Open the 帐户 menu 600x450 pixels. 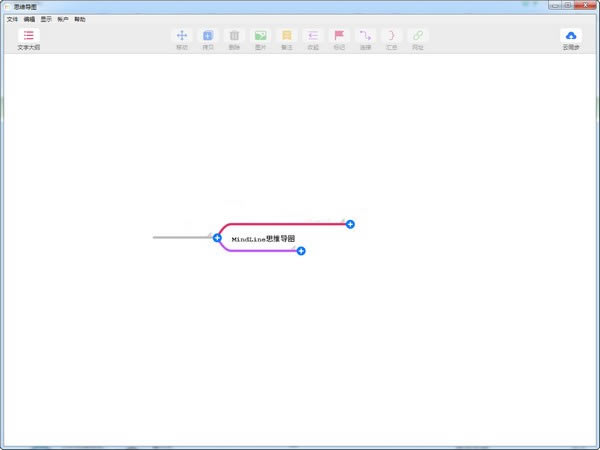pyautogui.click(x=63, y=19)
